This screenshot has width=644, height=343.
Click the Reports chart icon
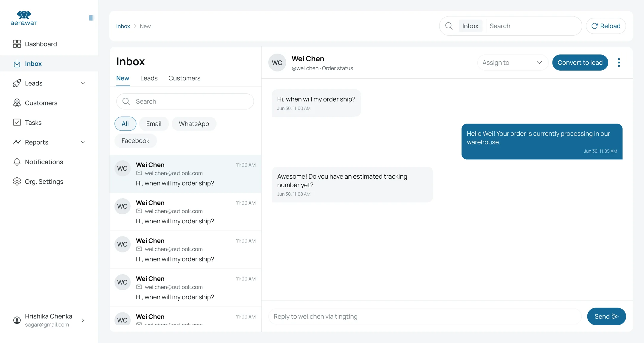coord(17,142)
